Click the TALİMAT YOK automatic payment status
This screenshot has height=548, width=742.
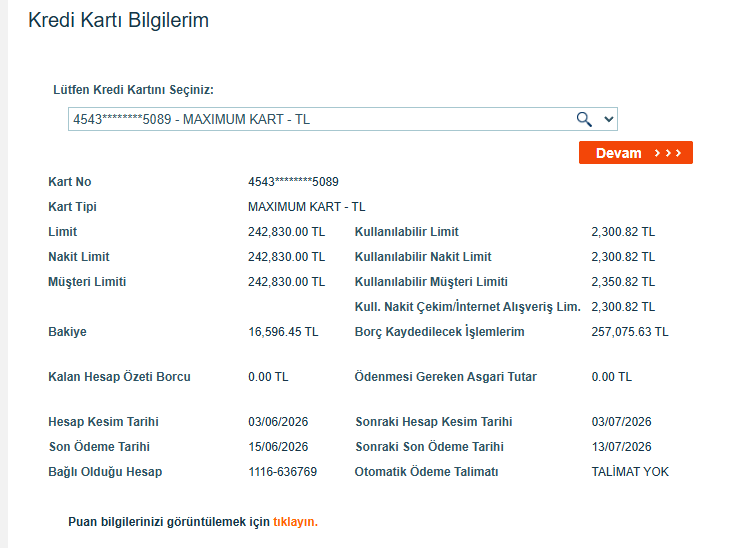point(630,472)
